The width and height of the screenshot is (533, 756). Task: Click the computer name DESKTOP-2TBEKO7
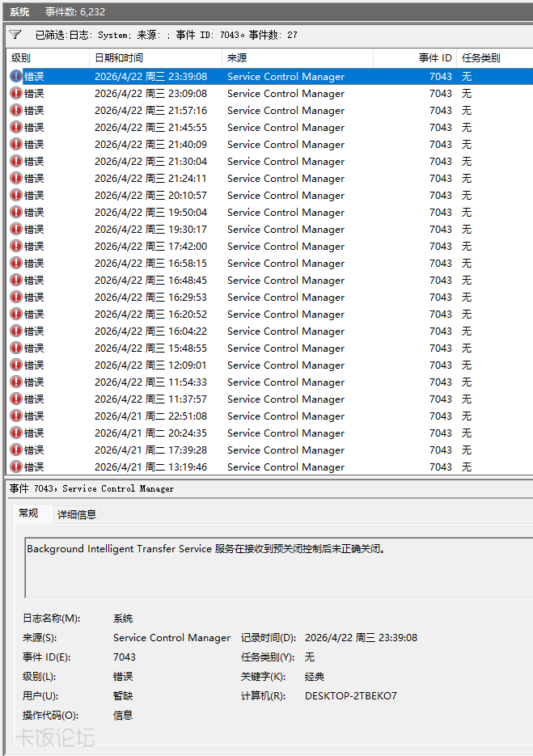click(351, 695)
